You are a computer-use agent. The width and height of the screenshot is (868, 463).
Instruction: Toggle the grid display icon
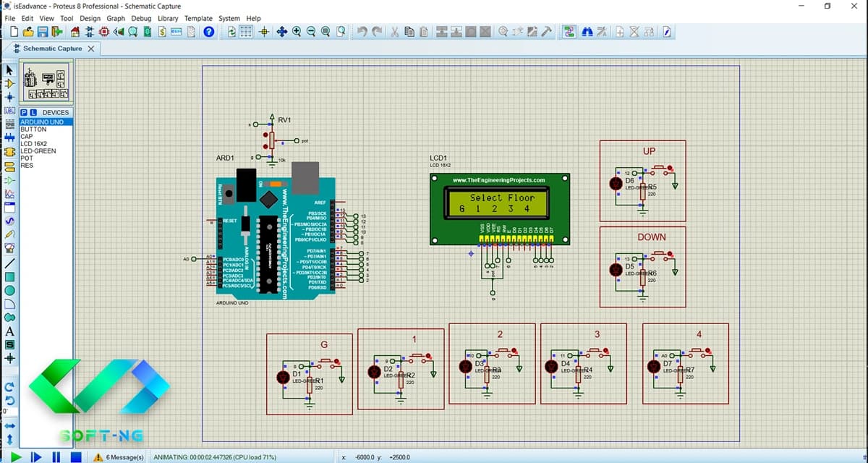(246, 32)
